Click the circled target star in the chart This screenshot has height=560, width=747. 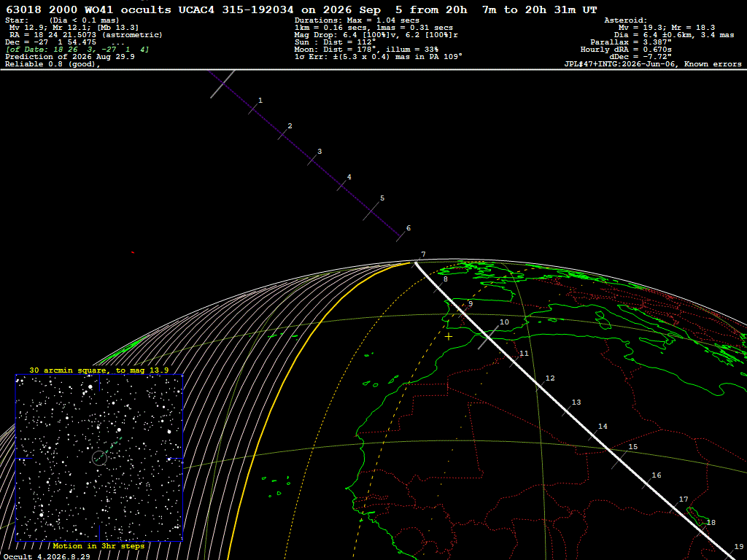99,458
